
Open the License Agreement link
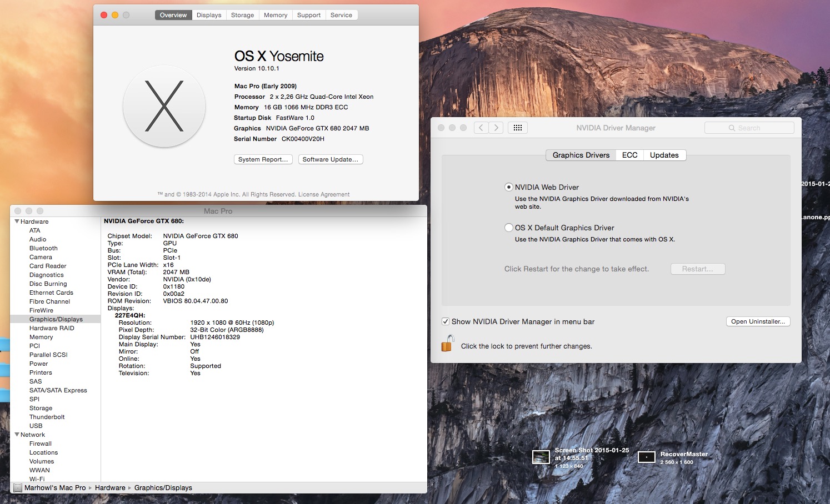click(324, 194)
